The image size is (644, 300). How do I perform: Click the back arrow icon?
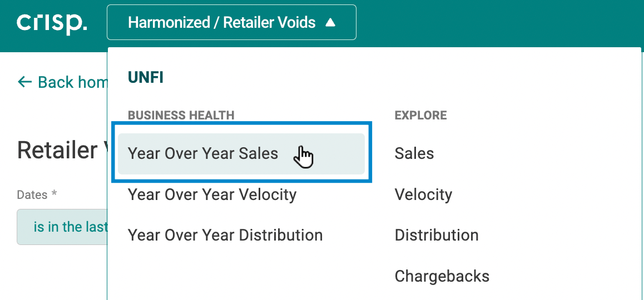(24, 82)
